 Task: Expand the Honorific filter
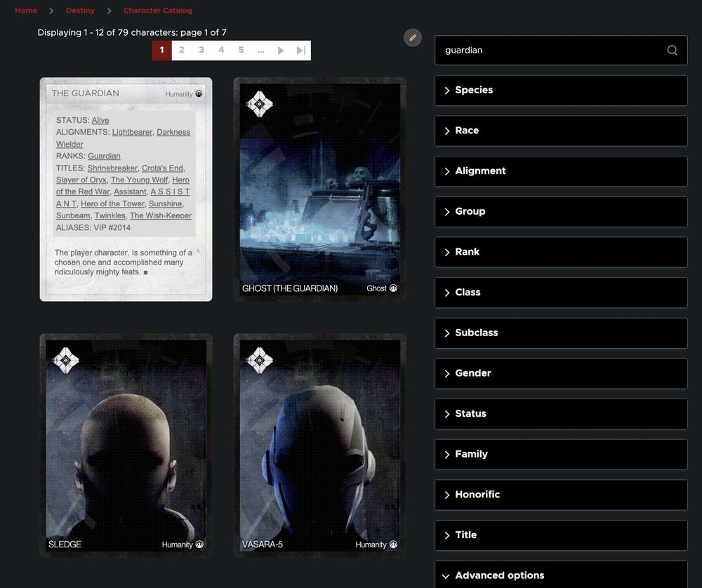click(561, 495)
